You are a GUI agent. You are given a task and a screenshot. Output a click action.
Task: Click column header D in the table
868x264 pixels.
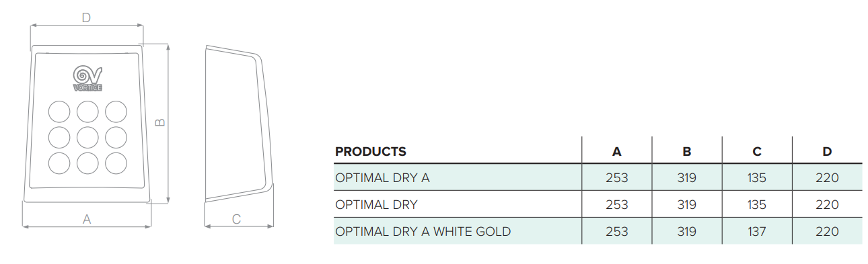pyautogui.click(x=827, y=151)
